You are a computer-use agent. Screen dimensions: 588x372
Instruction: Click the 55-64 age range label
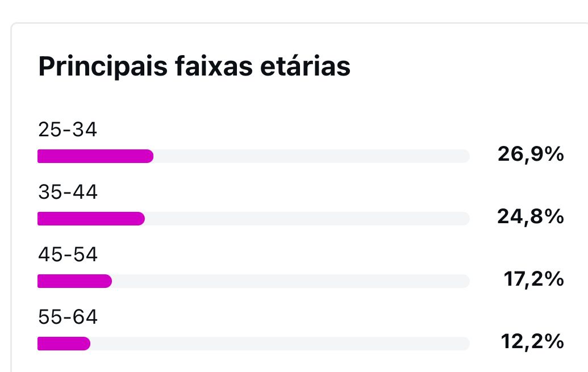[x=68, y=317]
